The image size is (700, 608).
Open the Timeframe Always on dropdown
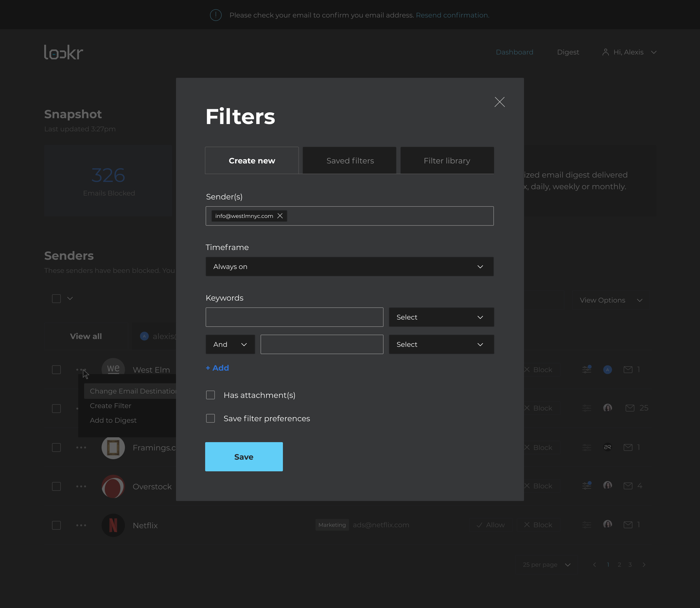[x=349, y=267]
